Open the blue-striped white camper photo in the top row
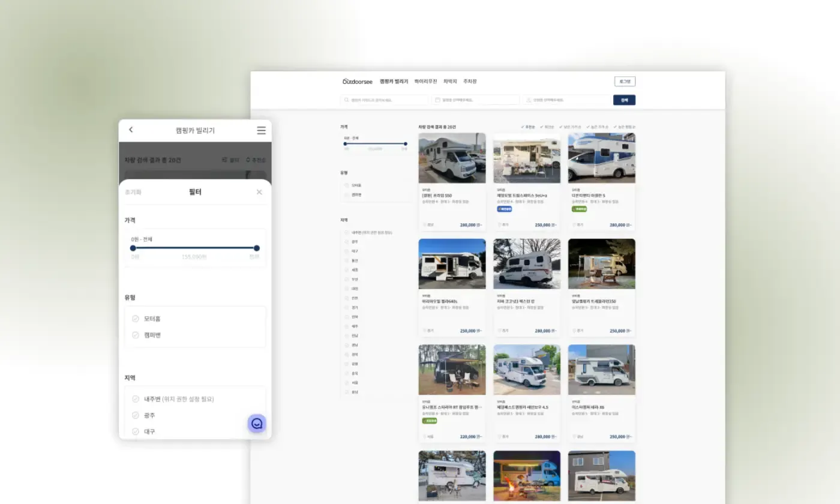Screen dimensions: 840x504 click(602, 158)
